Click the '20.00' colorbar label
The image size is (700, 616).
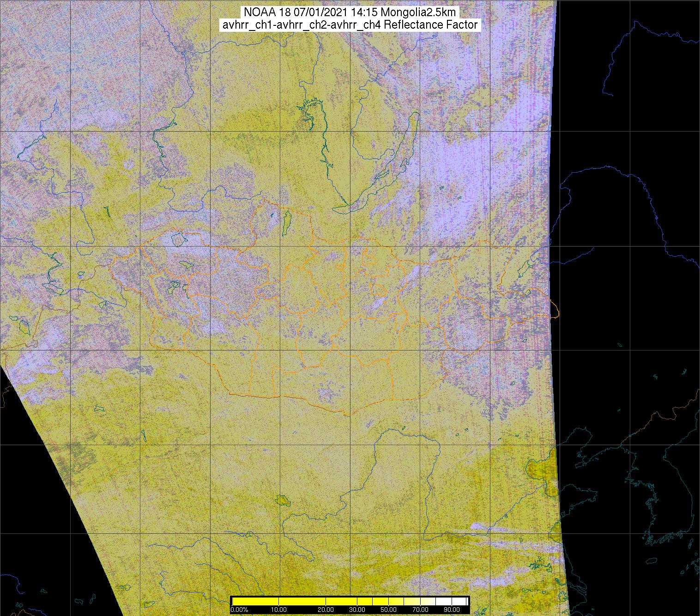[x=326, y=610]
